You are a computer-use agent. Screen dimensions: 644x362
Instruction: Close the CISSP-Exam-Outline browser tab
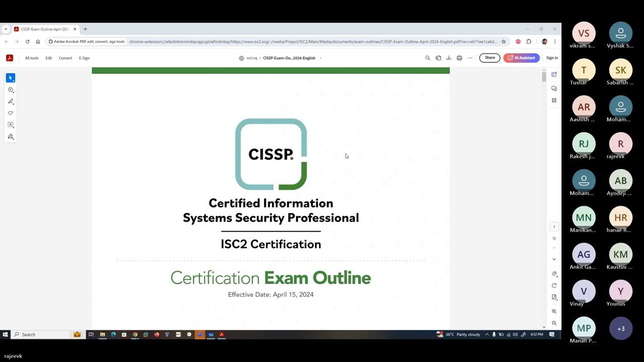pyautogui.click(x=75, y=29)
